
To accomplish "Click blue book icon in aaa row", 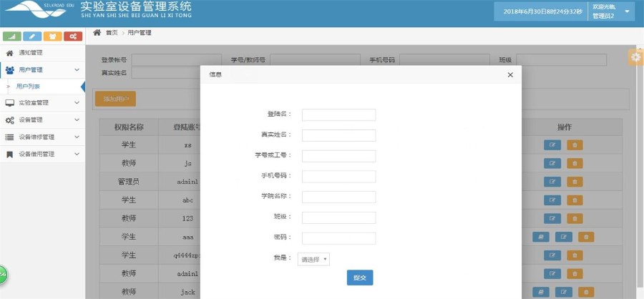I will click(540, 237).
